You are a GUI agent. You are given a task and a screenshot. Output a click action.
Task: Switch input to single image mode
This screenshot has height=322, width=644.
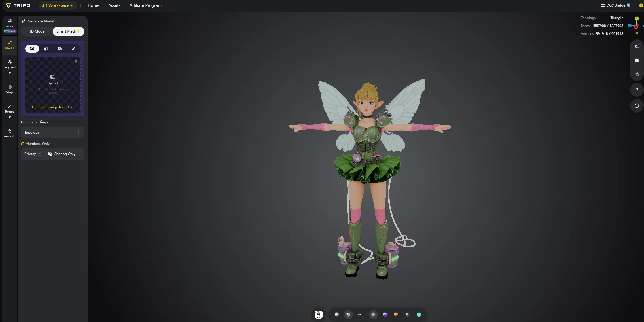click(x=32, y=49)
